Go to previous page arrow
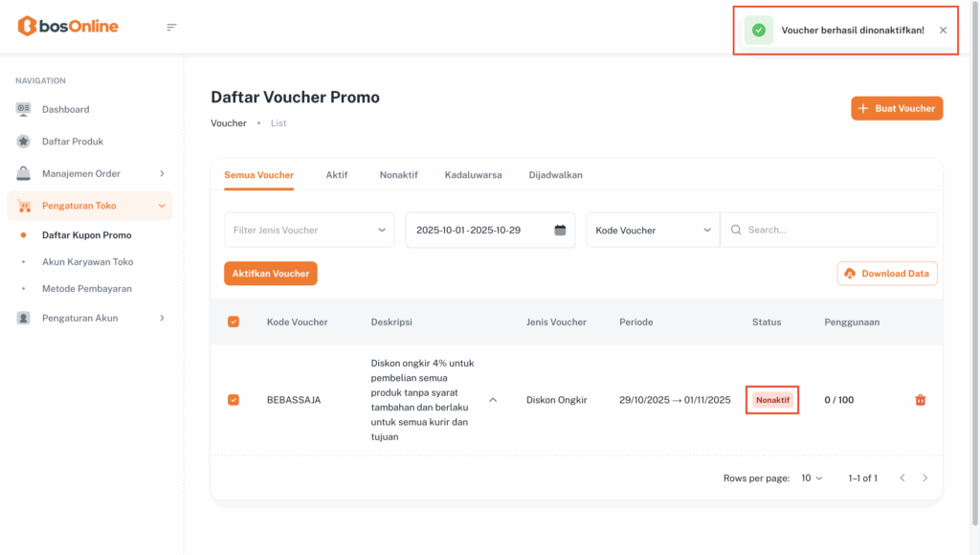Image resolution: width=980 pixels, height=555 pixels. (x=902, y=477)
